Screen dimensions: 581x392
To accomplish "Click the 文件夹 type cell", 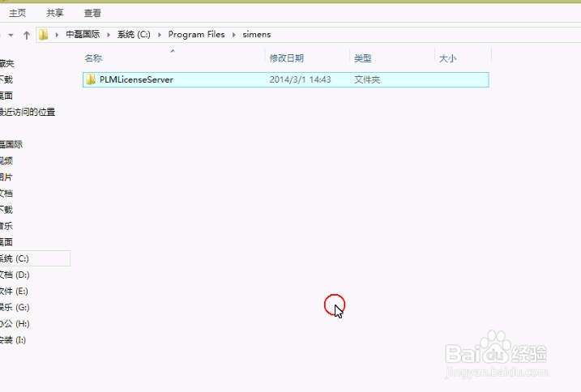I will (x=367, y=79).
